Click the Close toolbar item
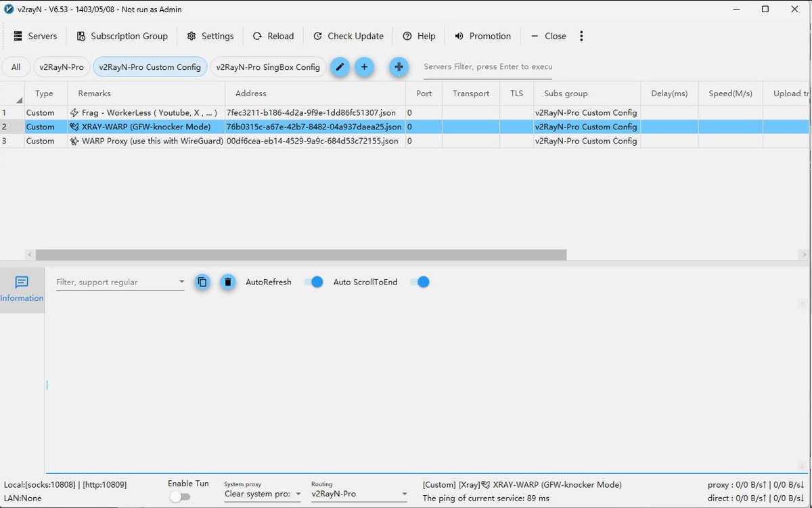This screenshot has width=812, height=508. 549,36
